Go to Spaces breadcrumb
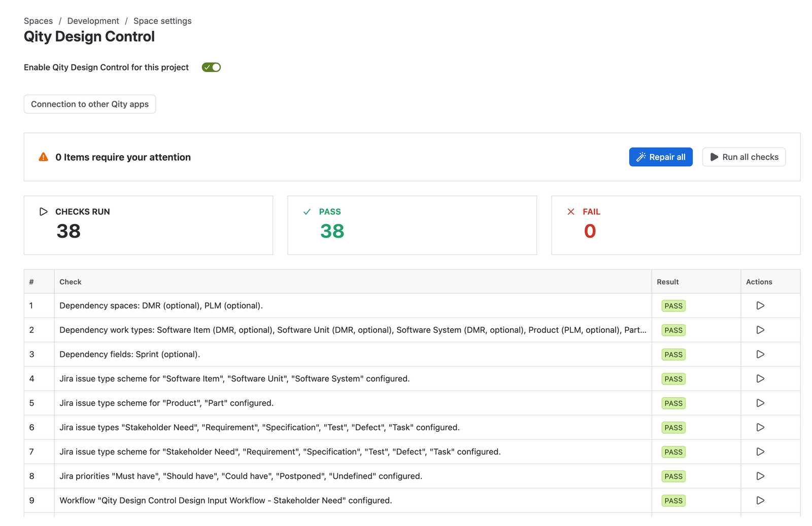 38,21
